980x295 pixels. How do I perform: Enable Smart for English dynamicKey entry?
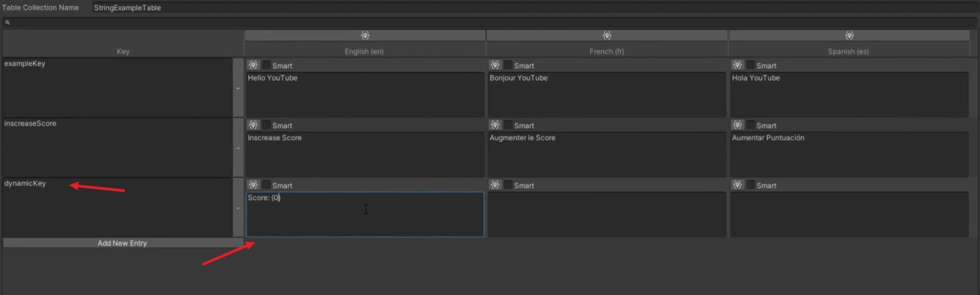click(266, 185)
